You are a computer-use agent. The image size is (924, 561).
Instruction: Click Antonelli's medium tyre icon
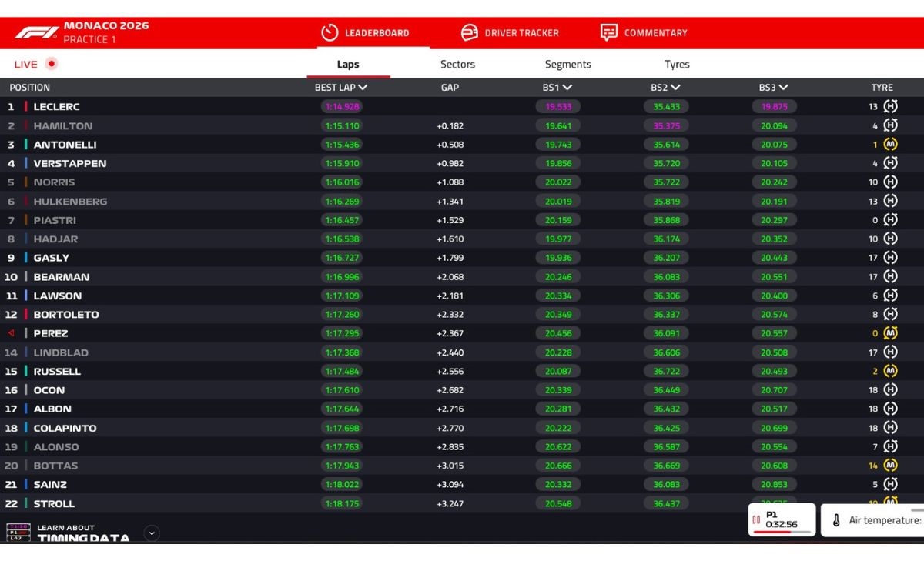click(891, 145)
